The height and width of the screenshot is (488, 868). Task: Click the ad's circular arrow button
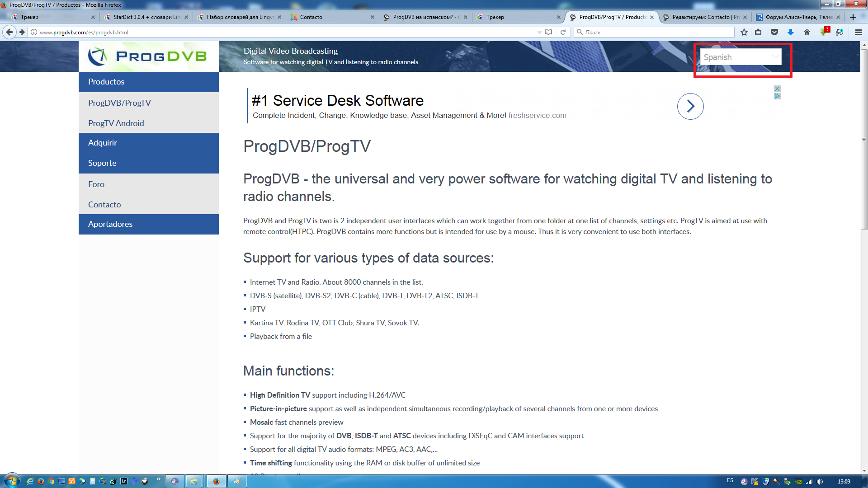pyautogui.click(x=690, y=106)
